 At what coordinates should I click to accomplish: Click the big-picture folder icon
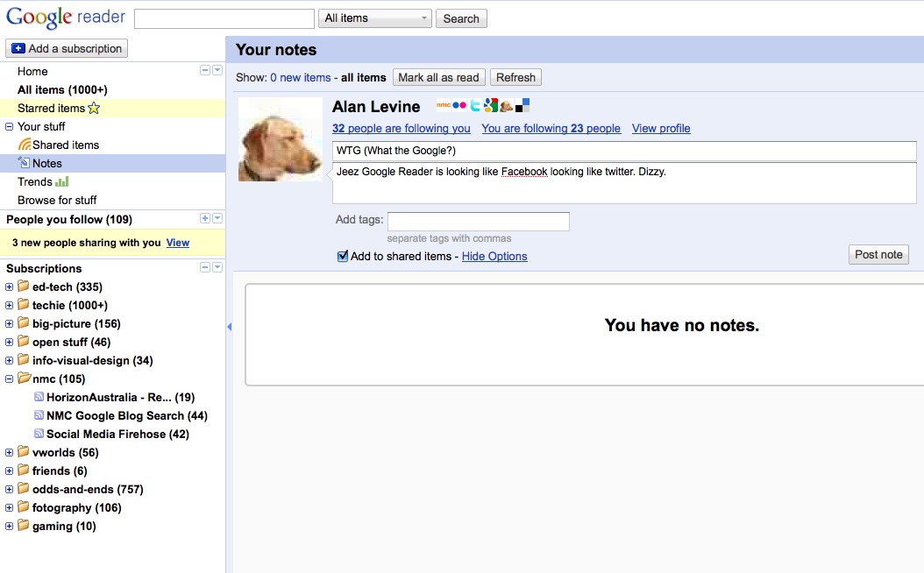point(24,322)
